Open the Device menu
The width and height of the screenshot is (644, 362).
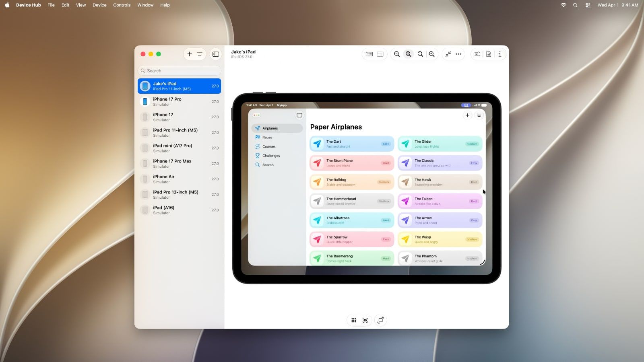point(99,5)
